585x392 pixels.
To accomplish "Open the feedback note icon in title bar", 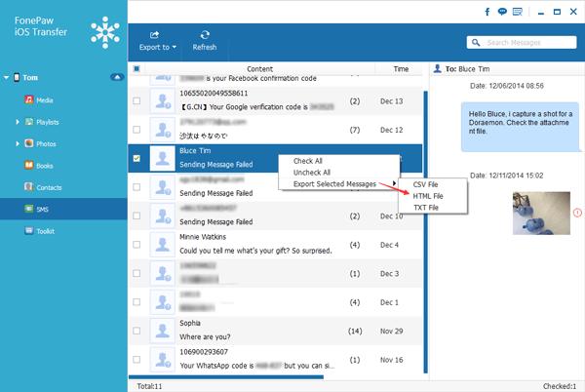I will [518, 12].
